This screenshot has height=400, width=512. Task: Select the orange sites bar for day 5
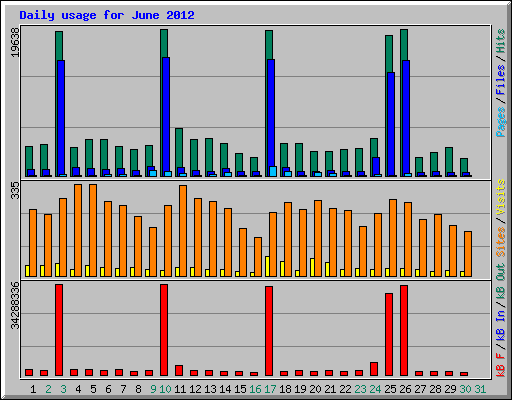[x=93, y=230]
